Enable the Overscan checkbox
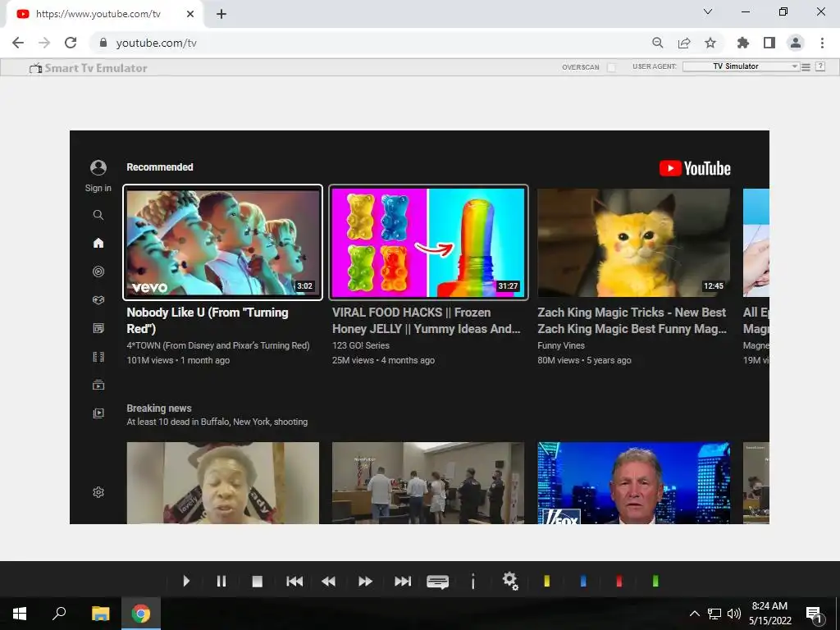 pyautogui.click(x=611, y=67)
